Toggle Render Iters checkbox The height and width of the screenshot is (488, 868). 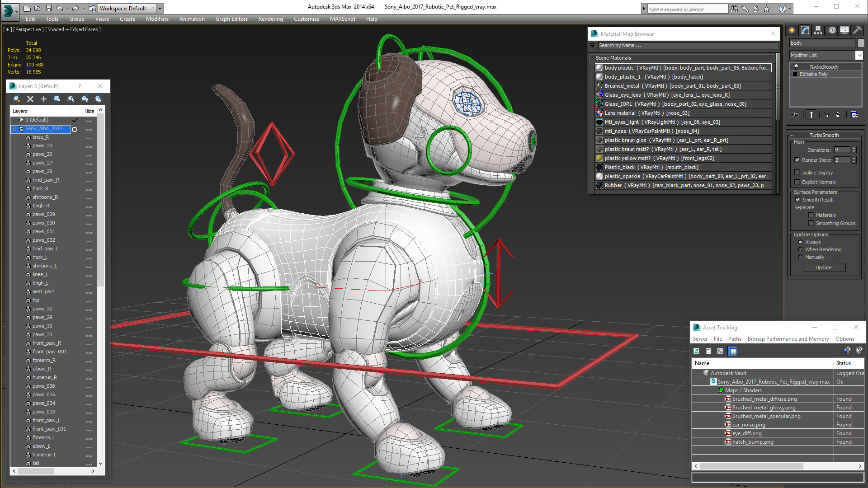coord(797,160)
